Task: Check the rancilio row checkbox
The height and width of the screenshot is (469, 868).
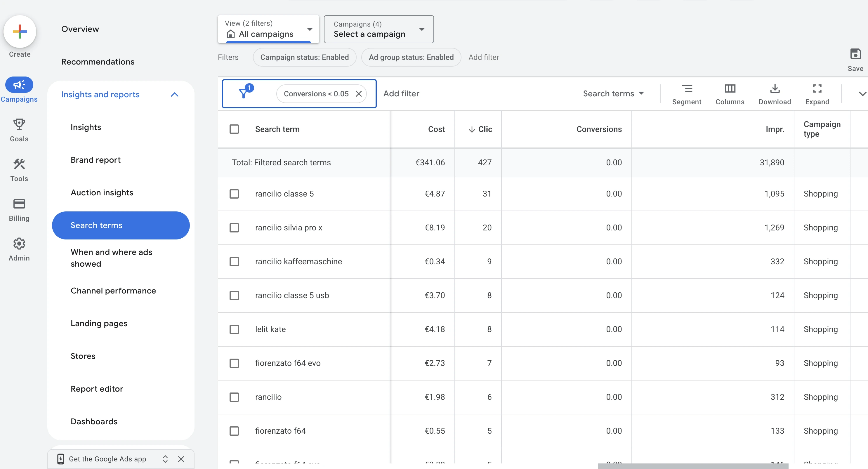Action: 234,397
